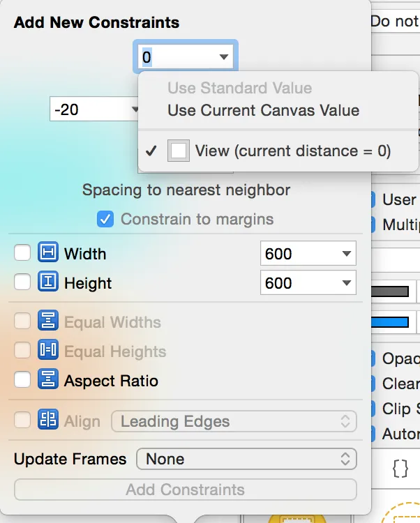Enable the Height constraint checkbox
The height and width of the screenshot is (523, 420).
[22, 282]
